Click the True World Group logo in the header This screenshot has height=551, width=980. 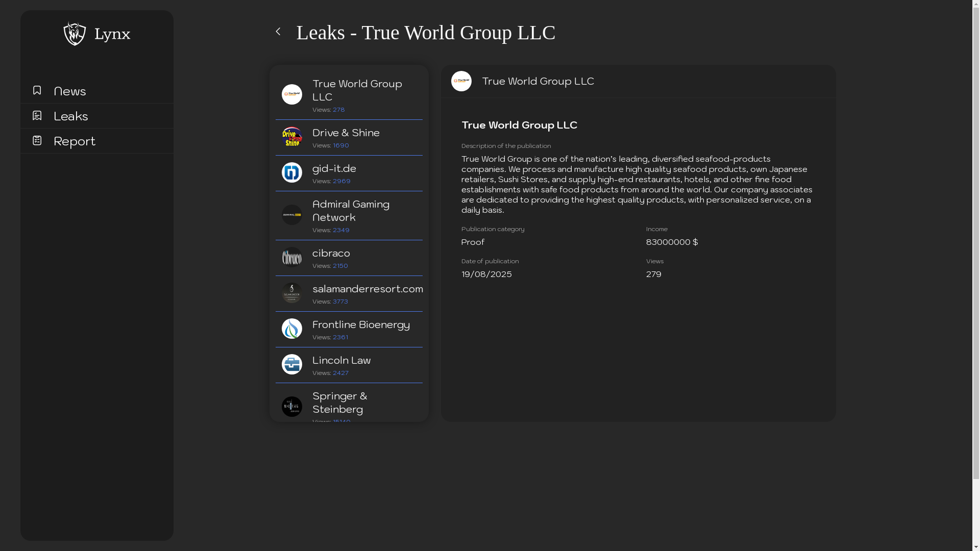coord(461,81)
